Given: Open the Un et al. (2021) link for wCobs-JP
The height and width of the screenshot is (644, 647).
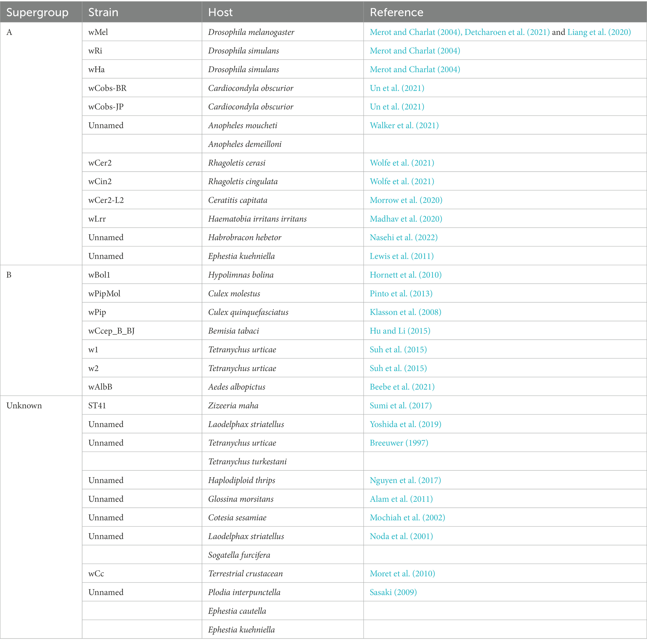Looking at the screenshot, I should pos(397,107).
